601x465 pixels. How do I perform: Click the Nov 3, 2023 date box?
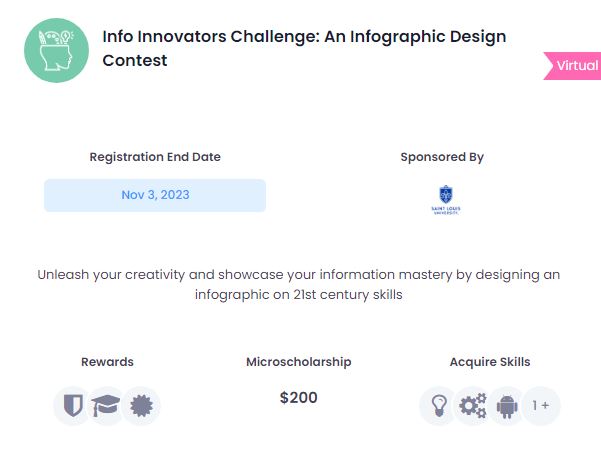tap(155, 195)
